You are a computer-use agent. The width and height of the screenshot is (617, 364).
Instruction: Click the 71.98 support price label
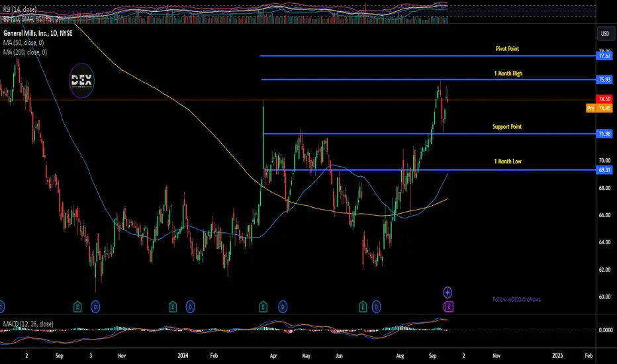604,134
